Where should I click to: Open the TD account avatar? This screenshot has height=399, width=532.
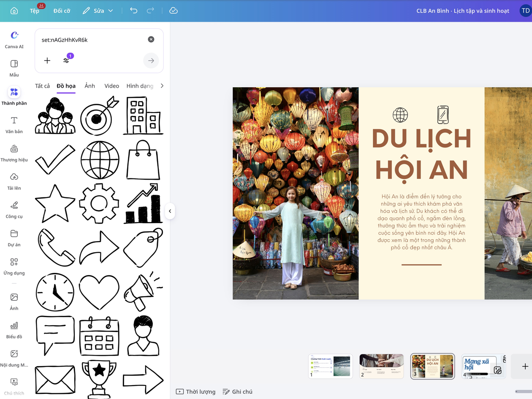coord(525,11)
